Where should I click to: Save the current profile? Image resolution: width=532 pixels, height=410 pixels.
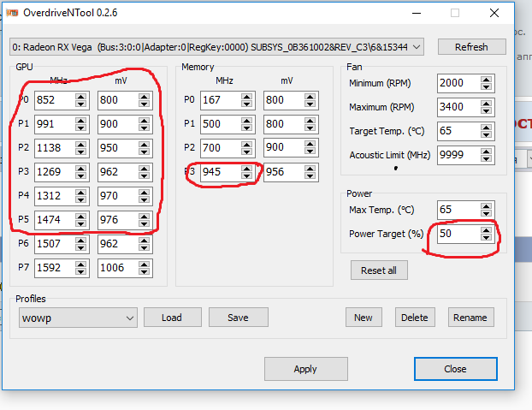[x=239, y=318]
